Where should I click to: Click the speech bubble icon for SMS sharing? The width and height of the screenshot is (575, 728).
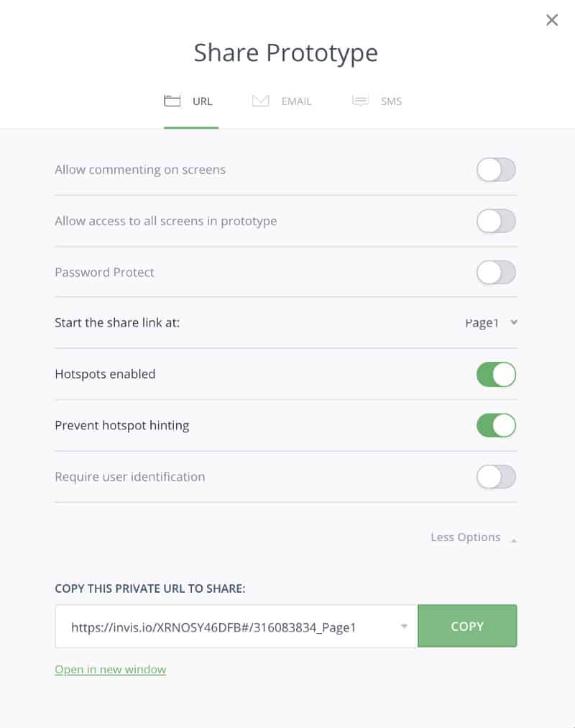click(359, 101)
